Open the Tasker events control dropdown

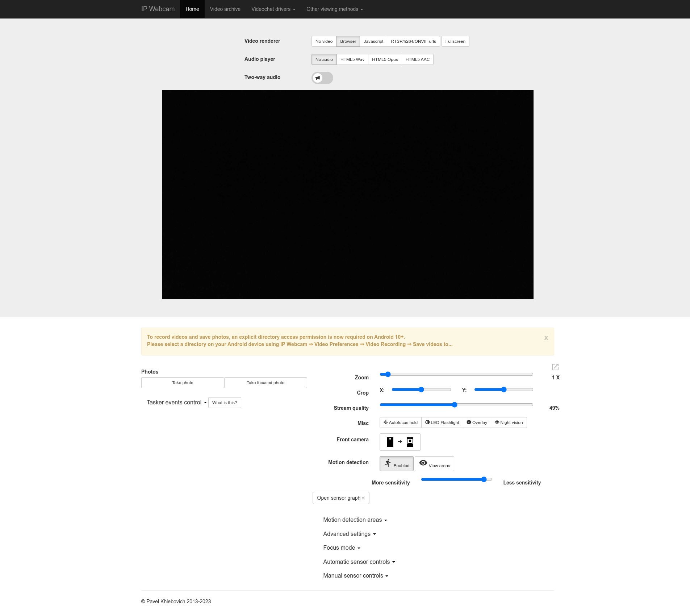(176, 402)
